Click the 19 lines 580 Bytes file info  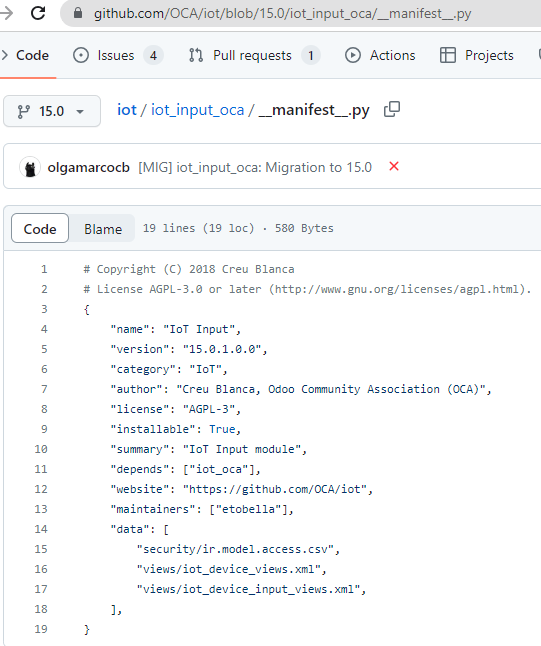[238, 228]
